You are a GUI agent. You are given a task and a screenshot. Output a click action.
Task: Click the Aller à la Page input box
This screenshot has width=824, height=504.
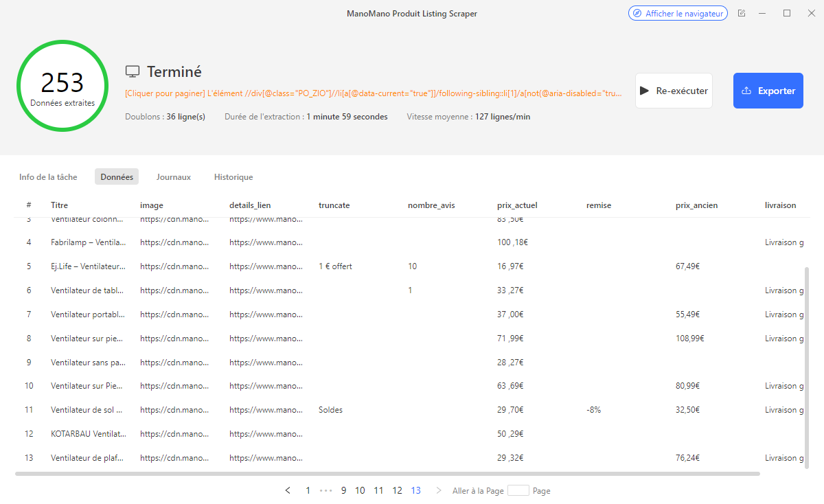(x=518, y=490)
